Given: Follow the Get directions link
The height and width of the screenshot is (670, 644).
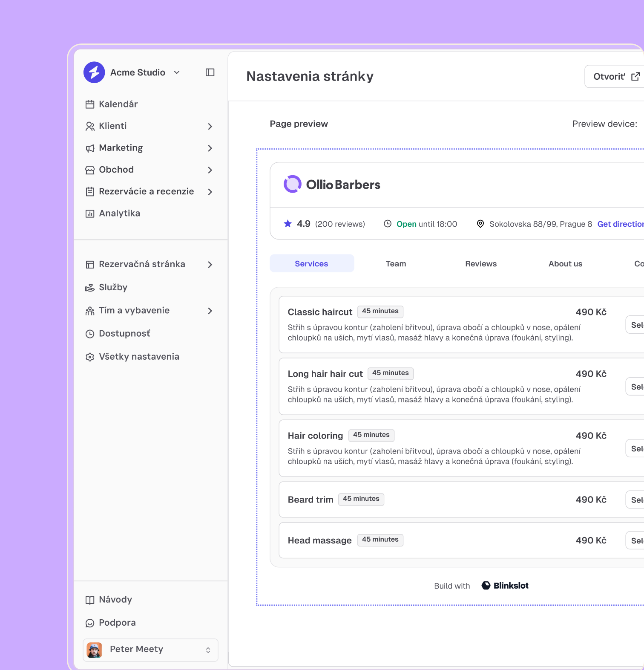Looking at the screenshot, I should point(620,224).
